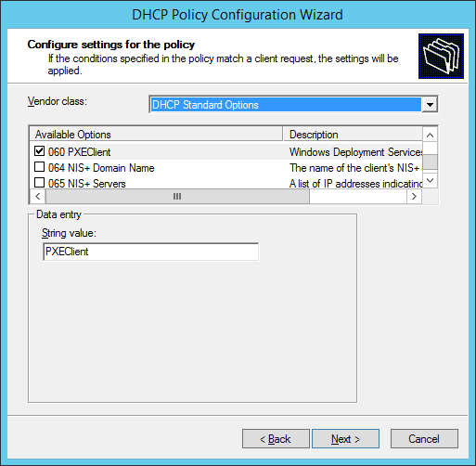476x466 pixels.
Task: Click the folders wizard icon in header
Action: point(441,56)
